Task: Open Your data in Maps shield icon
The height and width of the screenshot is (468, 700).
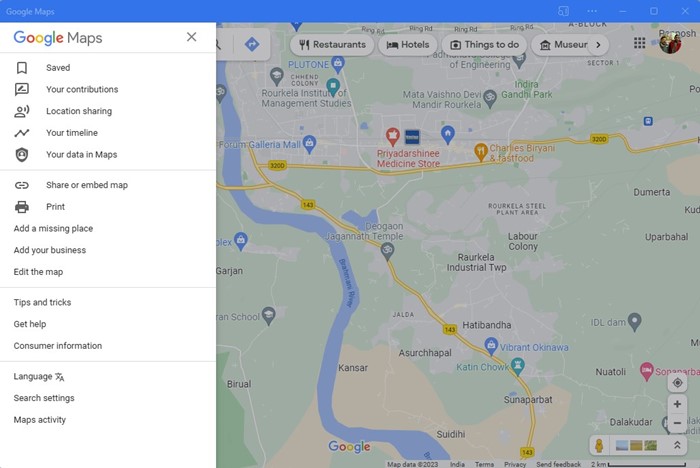Action: coord(21,155)
